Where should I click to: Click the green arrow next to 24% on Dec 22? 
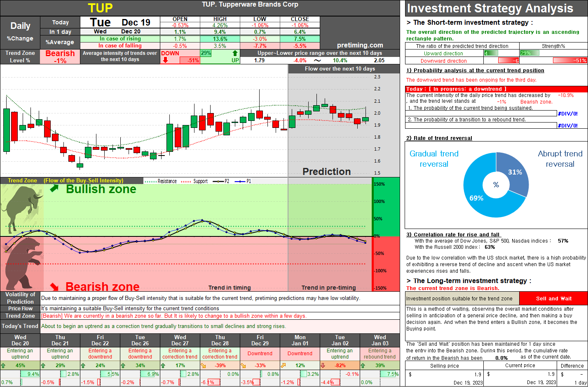pos(83,366)
